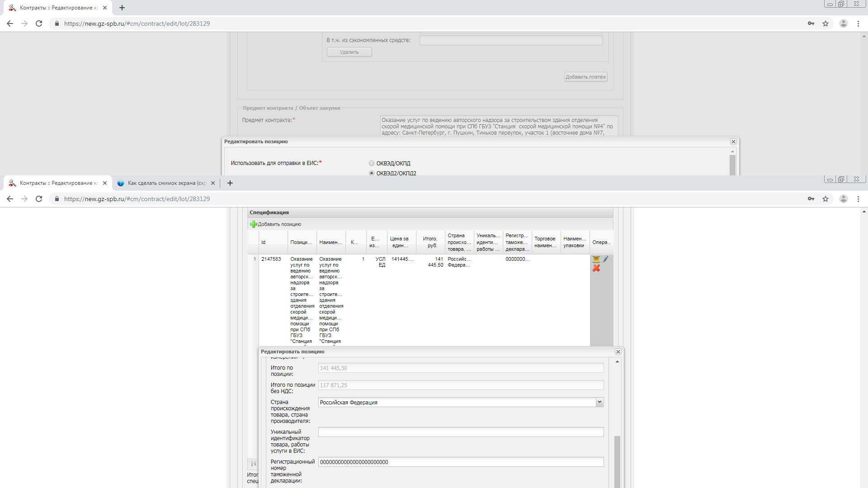Click the Уникальный идентификатор input field

[x=461, y=432]
